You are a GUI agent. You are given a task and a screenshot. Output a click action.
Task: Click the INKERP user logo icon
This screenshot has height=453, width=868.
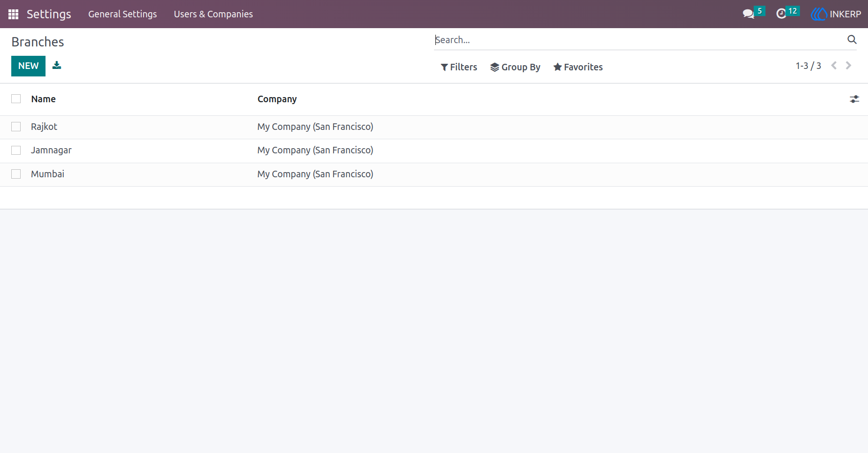coord(819,14)
